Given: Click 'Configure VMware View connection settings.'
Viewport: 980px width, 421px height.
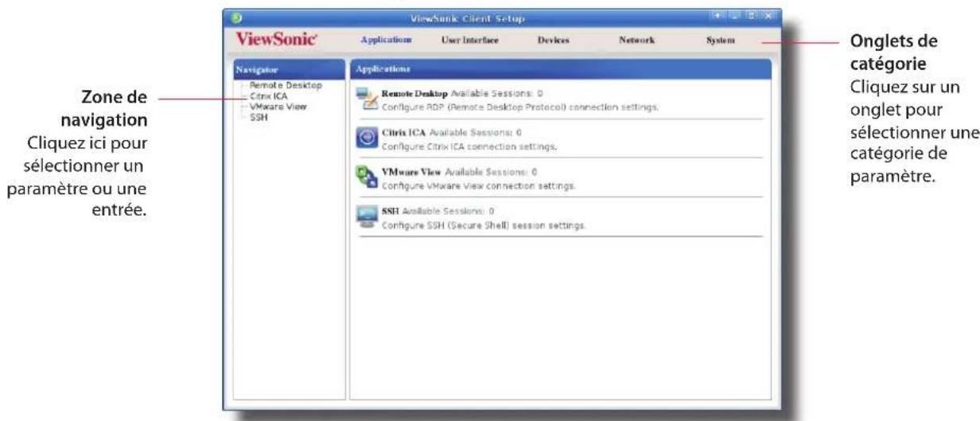Looking at the screenshot, I should [479, 185].
